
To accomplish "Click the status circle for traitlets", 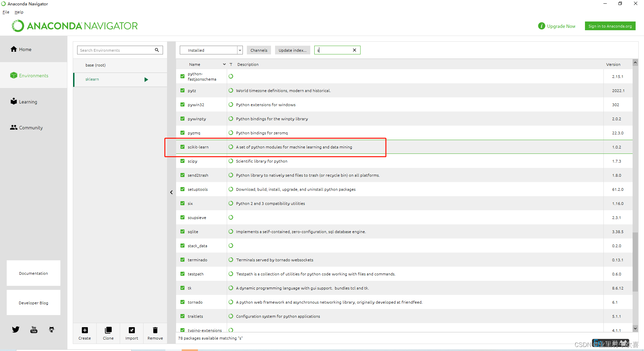I will coord(231,316).
